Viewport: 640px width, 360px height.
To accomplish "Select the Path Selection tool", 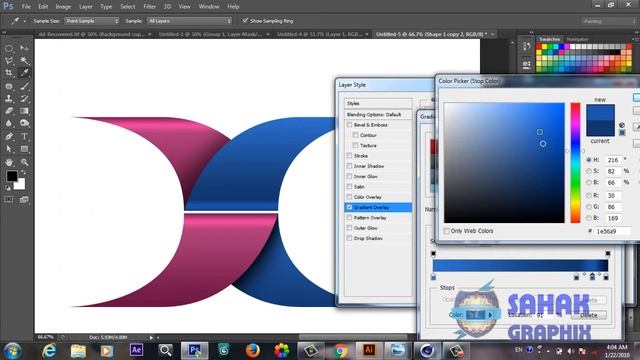I will point(9,149).
